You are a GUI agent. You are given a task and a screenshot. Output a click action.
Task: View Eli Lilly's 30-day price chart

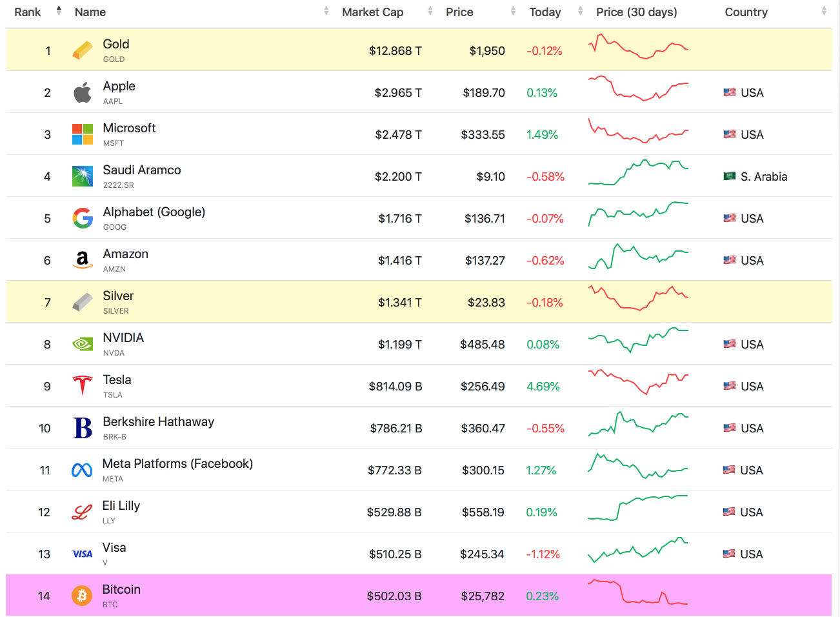pyautogui.click(x=638, y=508)
